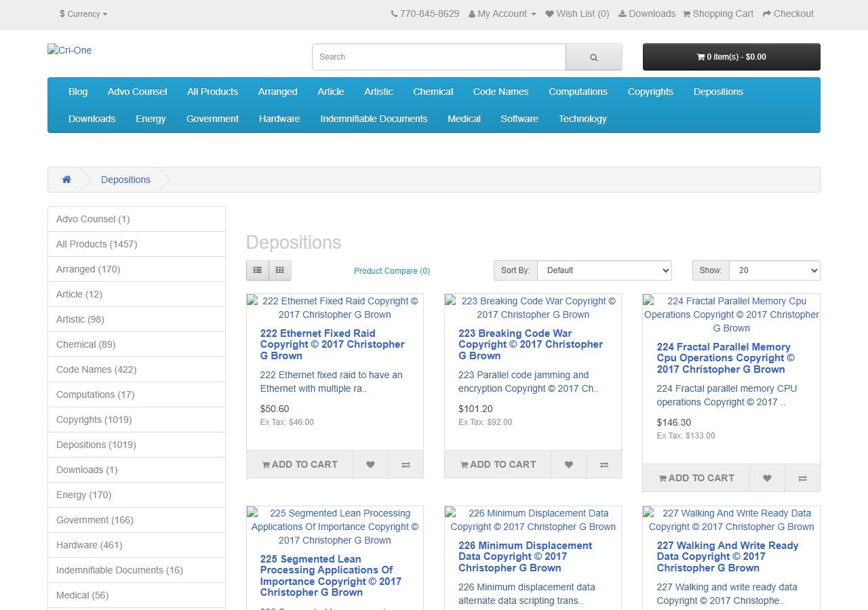This screenshot has width=868, height=610.
Task: Add 222 Ethernet Fixed Raid to cart
Action: (300, 464)
